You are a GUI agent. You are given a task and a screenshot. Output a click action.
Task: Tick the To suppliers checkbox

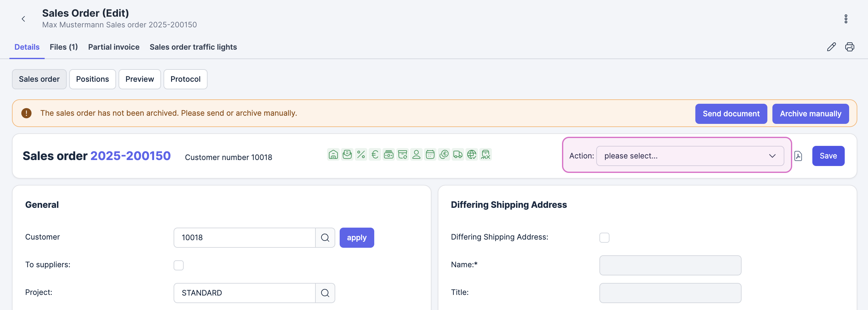click(179, 265)
